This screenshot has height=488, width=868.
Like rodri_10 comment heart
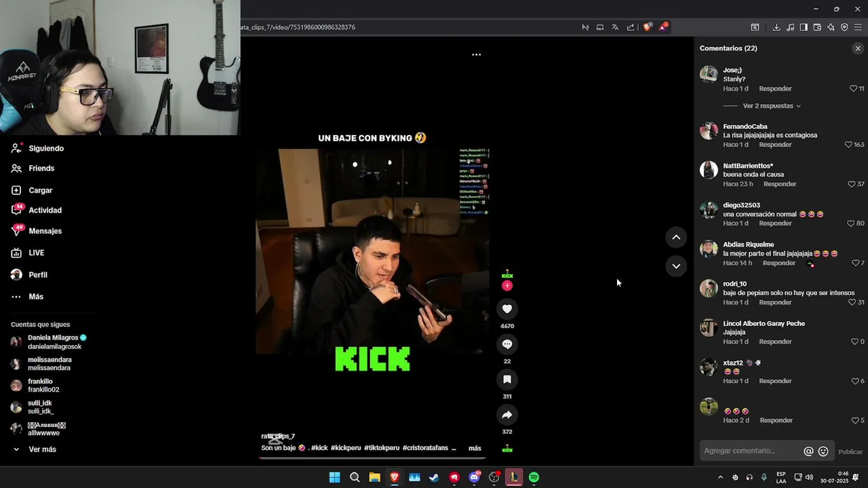pyautogui.click(x=852, y=302)
